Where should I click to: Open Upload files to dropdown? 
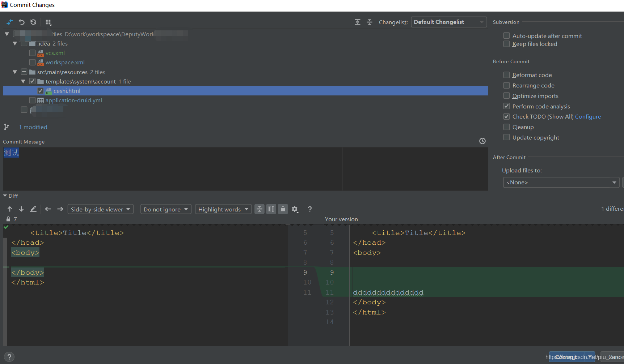(561, 182)
